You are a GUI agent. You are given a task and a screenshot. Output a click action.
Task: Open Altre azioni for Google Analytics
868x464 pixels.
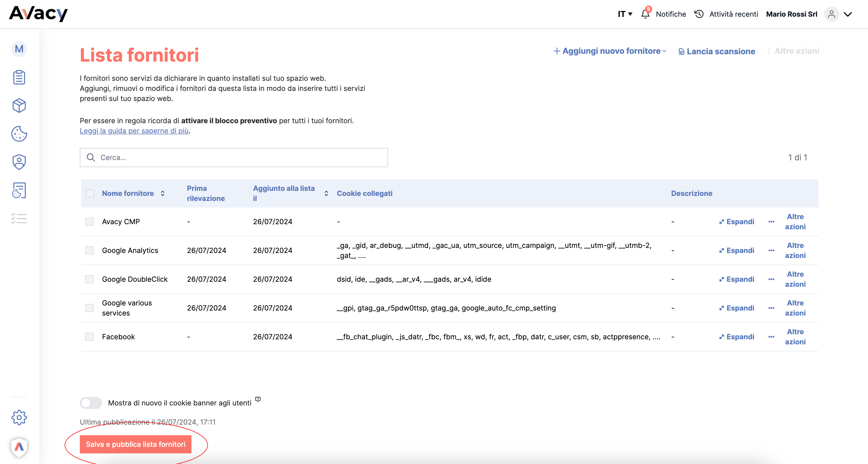(795, 250)
